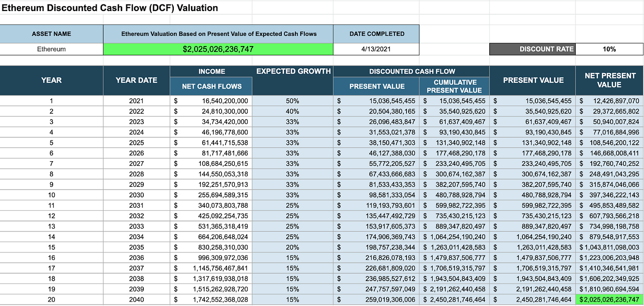
Task: Click the 10% discount rate cell
Action: [609, 49]
